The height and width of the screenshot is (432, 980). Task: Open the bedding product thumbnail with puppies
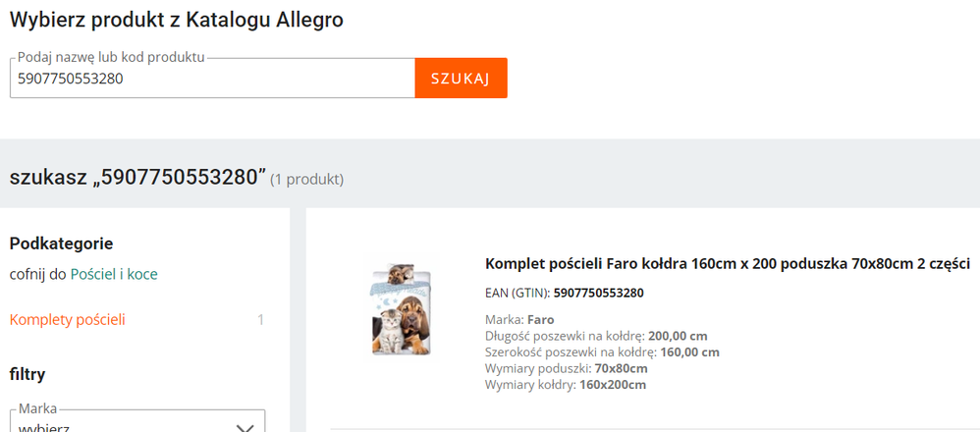point(398,307)
